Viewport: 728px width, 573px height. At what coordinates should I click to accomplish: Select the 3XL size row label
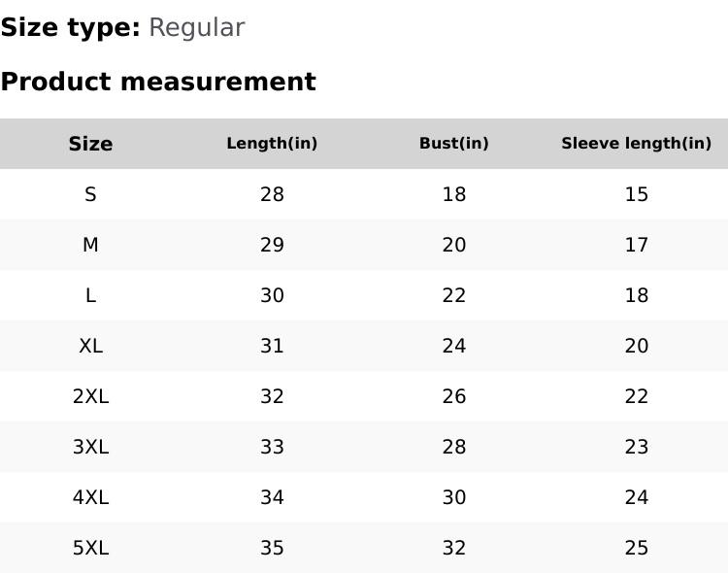point(90,447)
